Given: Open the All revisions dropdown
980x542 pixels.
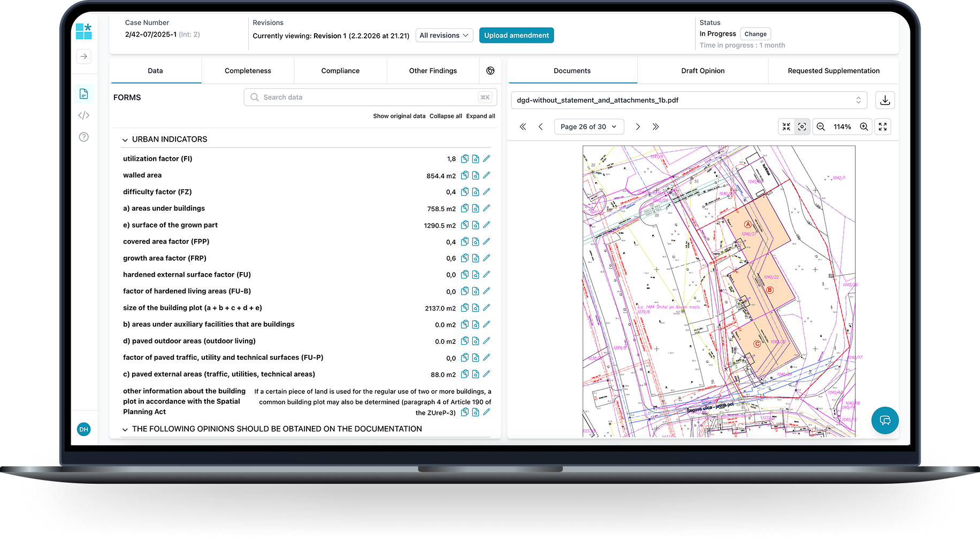Looking at the screenshot, I should 443,35.
